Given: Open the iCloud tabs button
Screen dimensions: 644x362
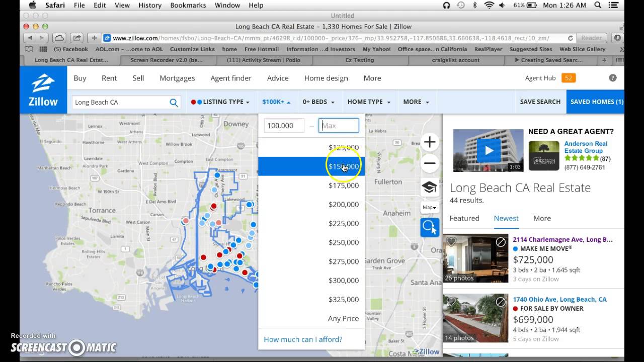Looking at the screenshot, I should point(59,38).
